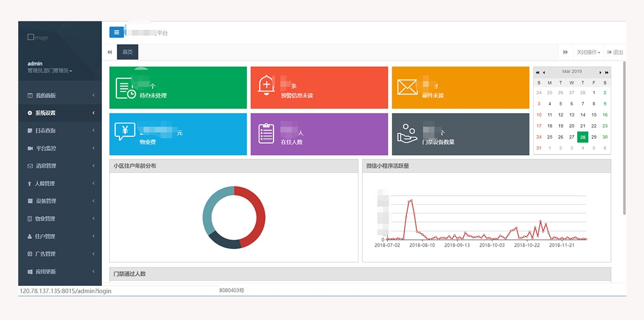This screenshot has height=320, width=644.
Task: Click the blue hamburger menu toggle button
Action: (116, 33)
